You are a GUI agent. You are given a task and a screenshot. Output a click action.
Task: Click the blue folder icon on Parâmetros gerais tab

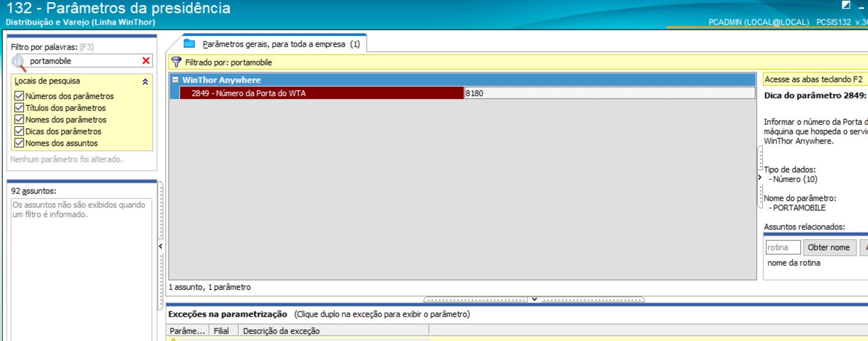pos(189,44)
